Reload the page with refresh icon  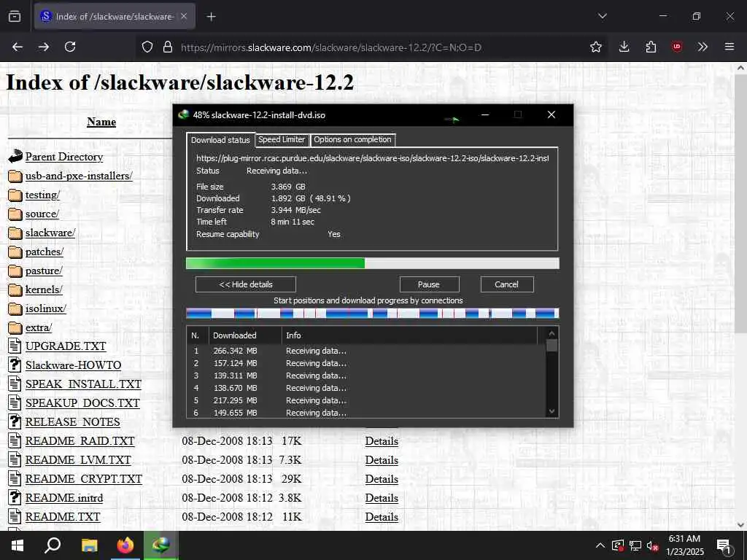[x=70, y=47]
